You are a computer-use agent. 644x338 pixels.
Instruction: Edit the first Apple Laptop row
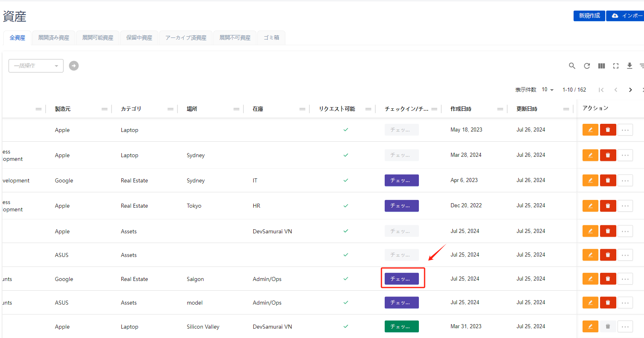[x=590, y=130]
